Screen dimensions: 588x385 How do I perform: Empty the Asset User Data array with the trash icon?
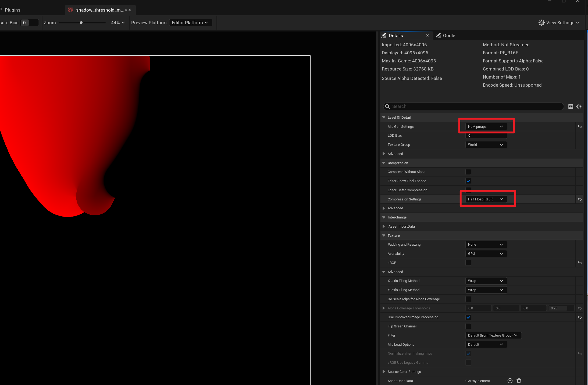click(519, 381)
